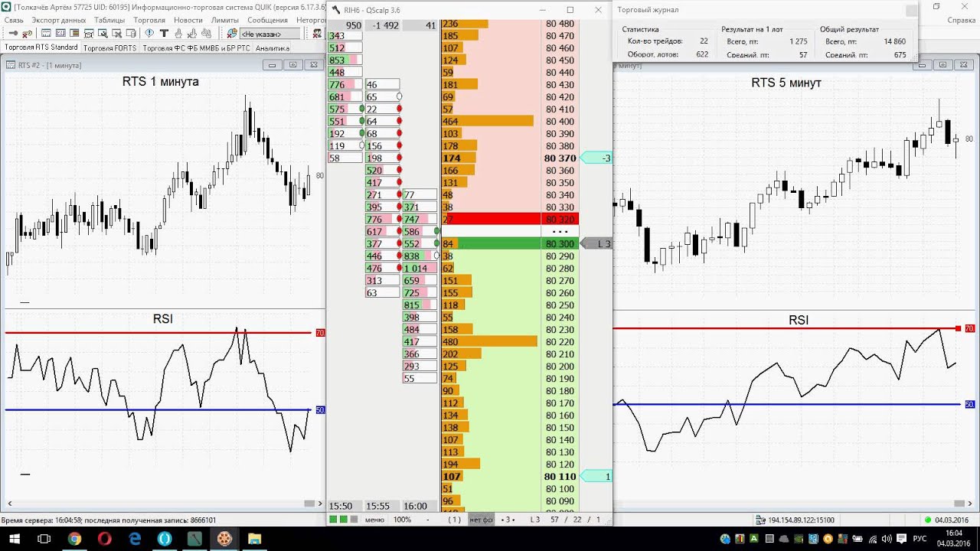Viewport: 980px width, 551px height.
Task: Click the red best ask row 80 320
Action: (x=510, y=219)
